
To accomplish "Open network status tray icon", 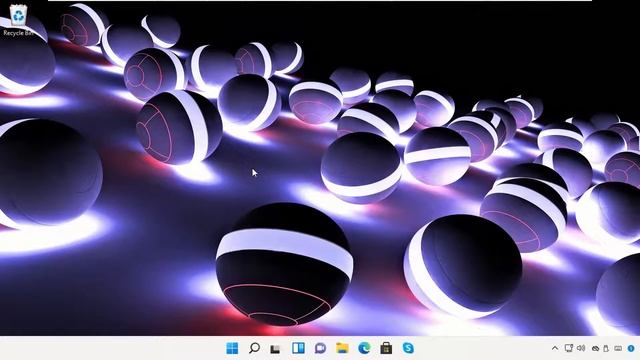I will 569,348.
